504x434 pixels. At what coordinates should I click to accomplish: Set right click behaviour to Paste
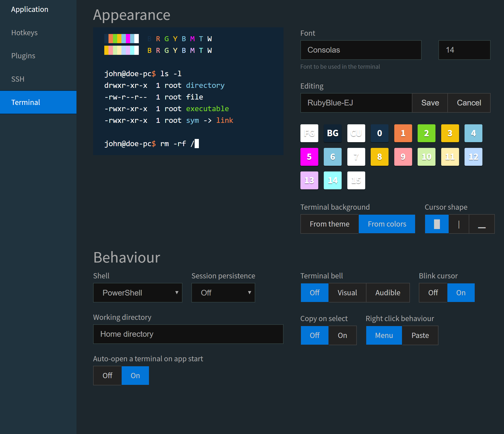tap(420, 335)
